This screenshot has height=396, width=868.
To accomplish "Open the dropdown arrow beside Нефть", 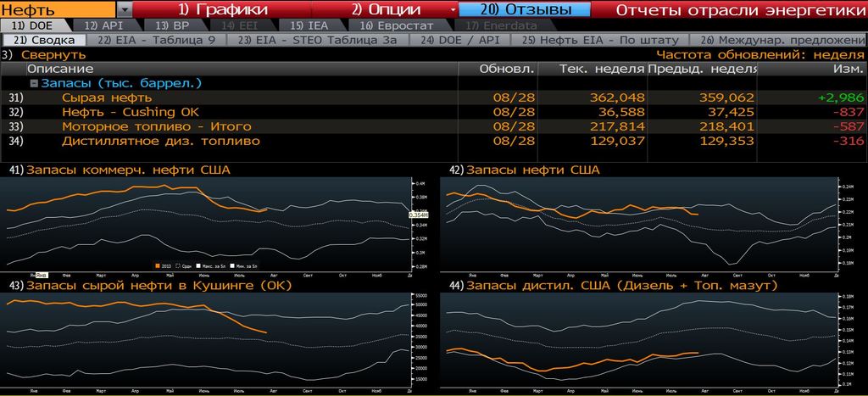I will (x=125, y=9).
